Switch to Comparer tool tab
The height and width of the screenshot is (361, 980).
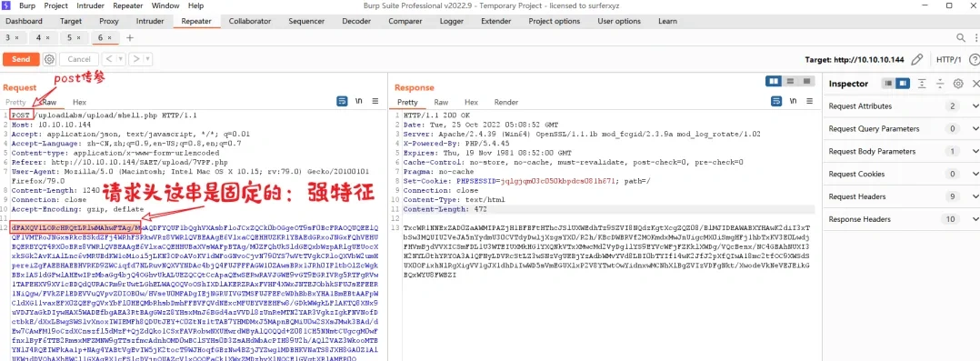coord(405,21)
